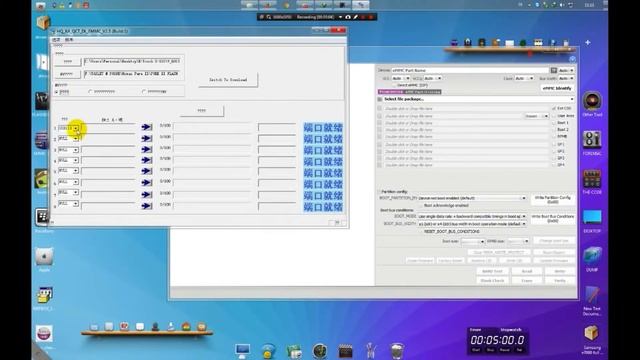Open THE CODE desktop icon

click(x=592, y=178)
